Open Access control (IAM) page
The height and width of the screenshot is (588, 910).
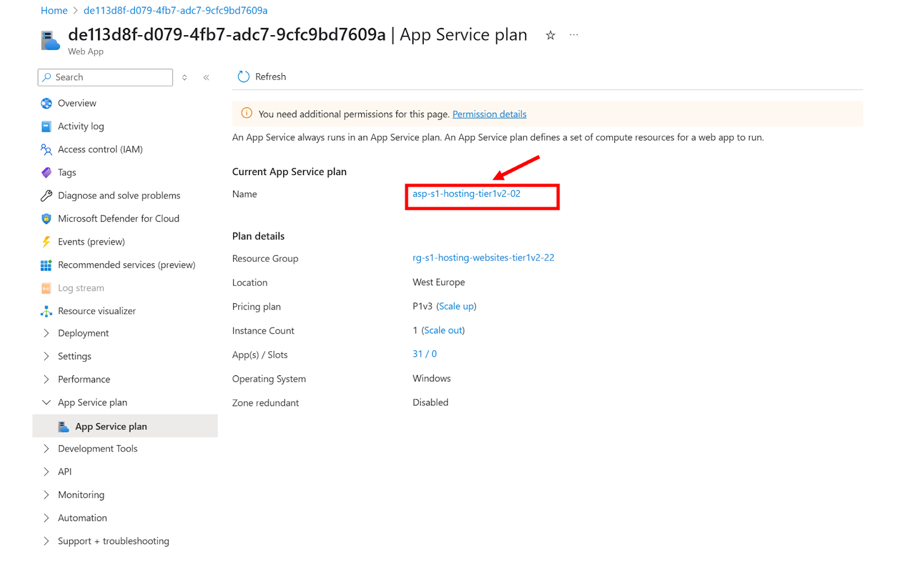[x=100, y=149]
